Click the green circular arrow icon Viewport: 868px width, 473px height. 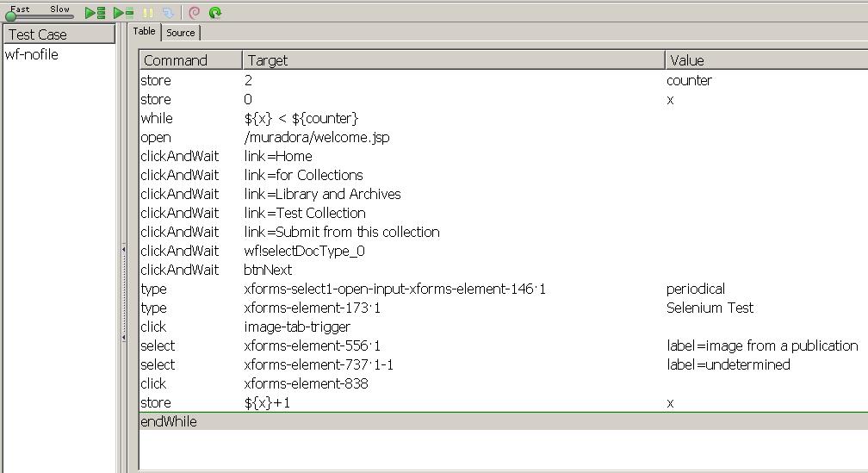tap(215, 13)
